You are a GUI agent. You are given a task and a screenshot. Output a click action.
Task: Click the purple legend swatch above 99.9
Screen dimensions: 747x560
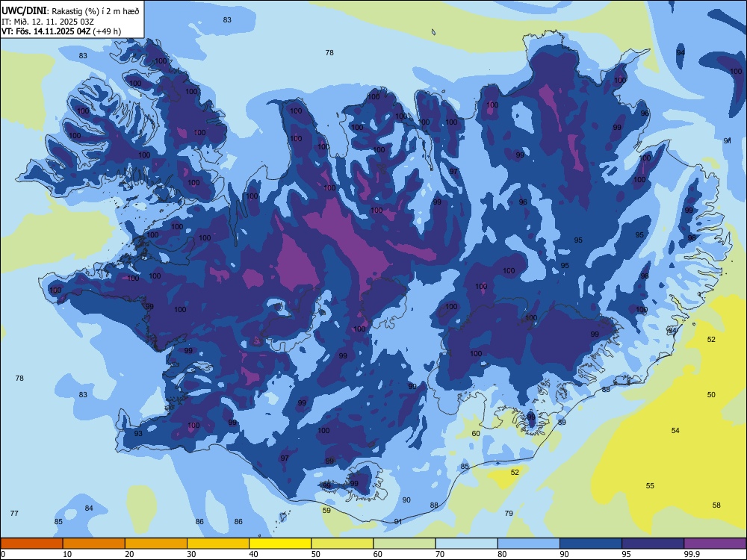click(715, 544)
